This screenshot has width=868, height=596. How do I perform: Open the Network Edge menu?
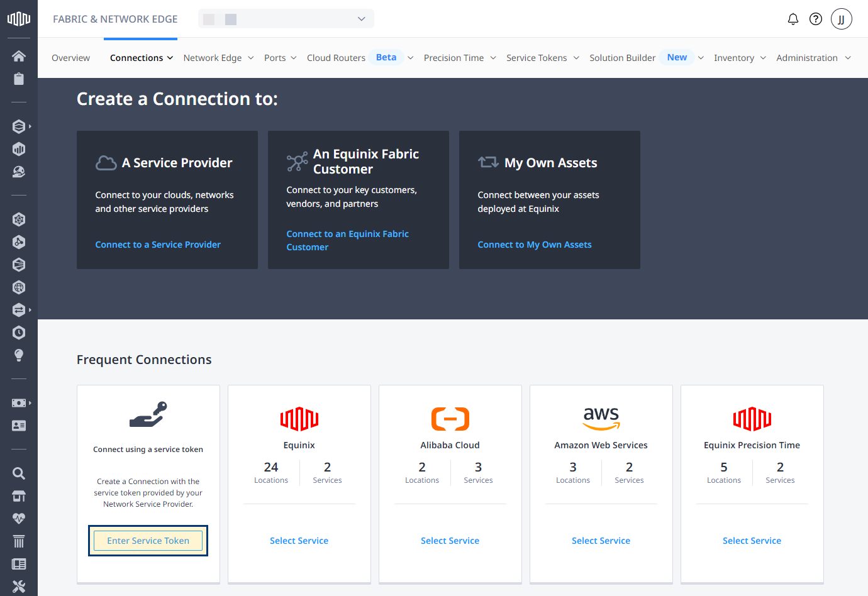[x=219, y=58]
